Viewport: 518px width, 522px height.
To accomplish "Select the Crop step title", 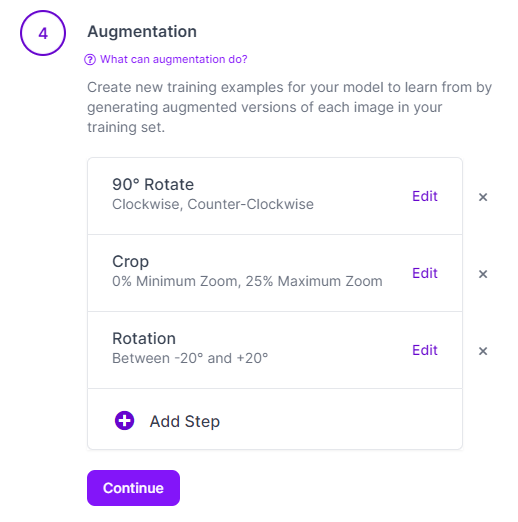I will [x=130, y=262].
